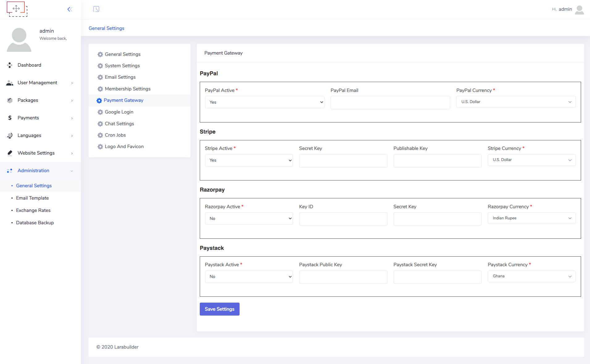The height and width of the screenshot is (364, 590).
Task: Click the Payments dollar icon
Action: tap(10, 118)
